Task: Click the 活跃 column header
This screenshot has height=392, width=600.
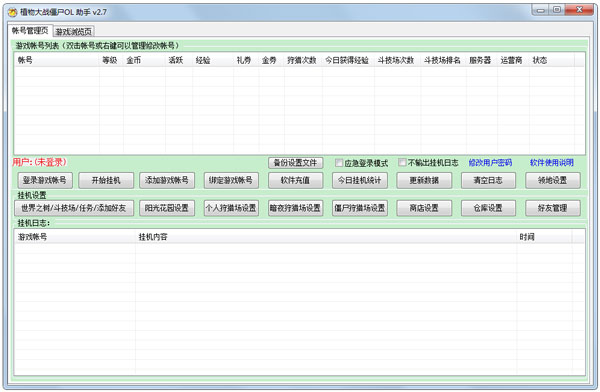Action: 179,60
